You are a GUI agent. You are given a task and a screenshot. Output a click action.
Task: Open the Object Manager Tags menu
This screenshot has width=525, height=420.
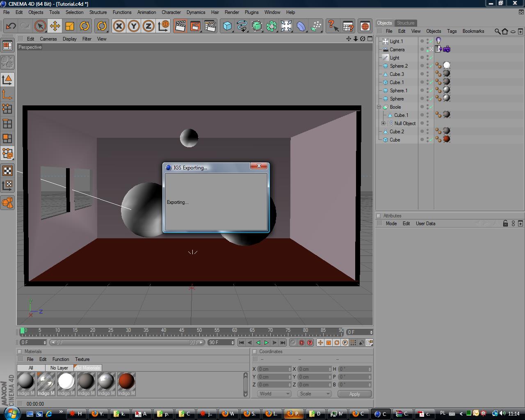pos(452,31)
